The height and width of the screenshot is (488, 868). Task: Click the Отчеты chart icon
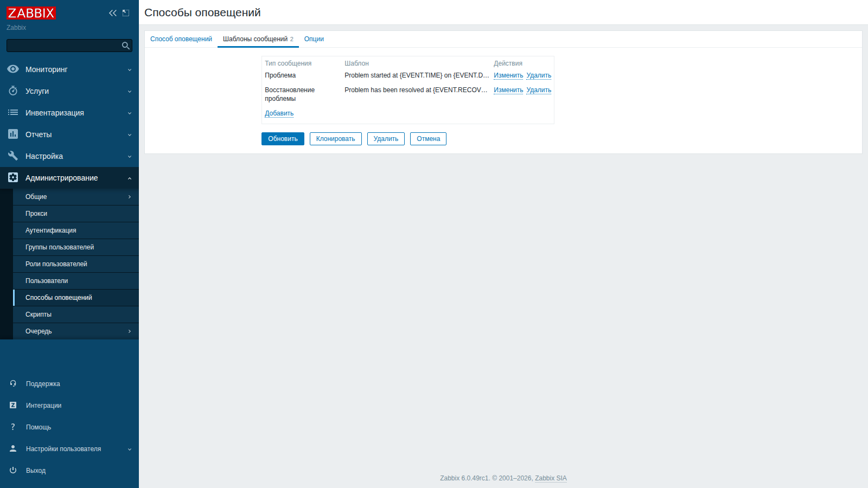pos(13,134)
